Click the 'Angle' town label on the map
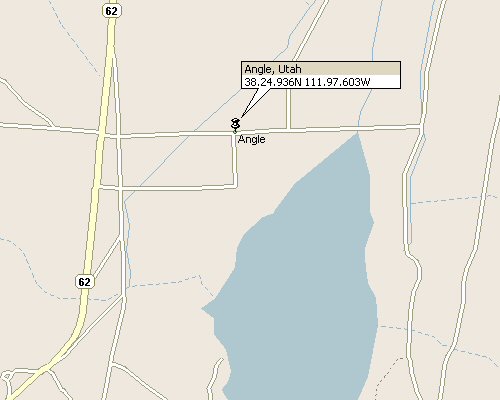Image resolution: width=500 pixels, height=400 pixels. click(x=252, y=139)
